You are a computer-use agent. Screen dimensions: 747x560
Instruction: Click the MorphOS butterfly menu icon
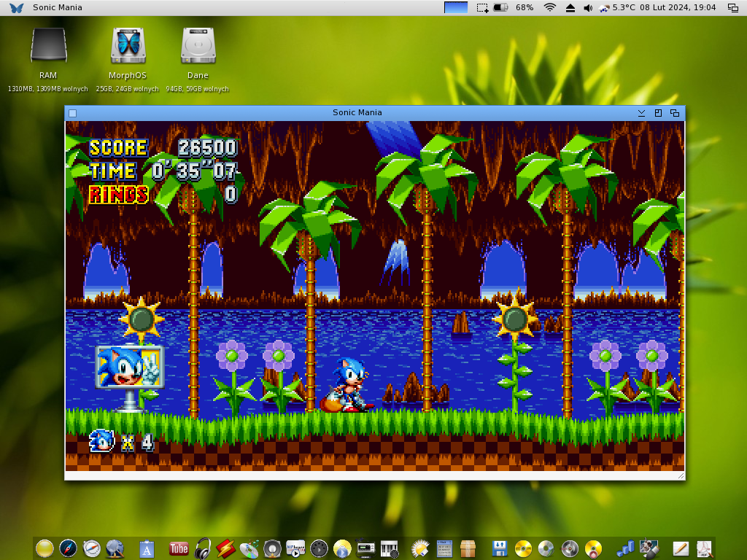pos(16,7)
